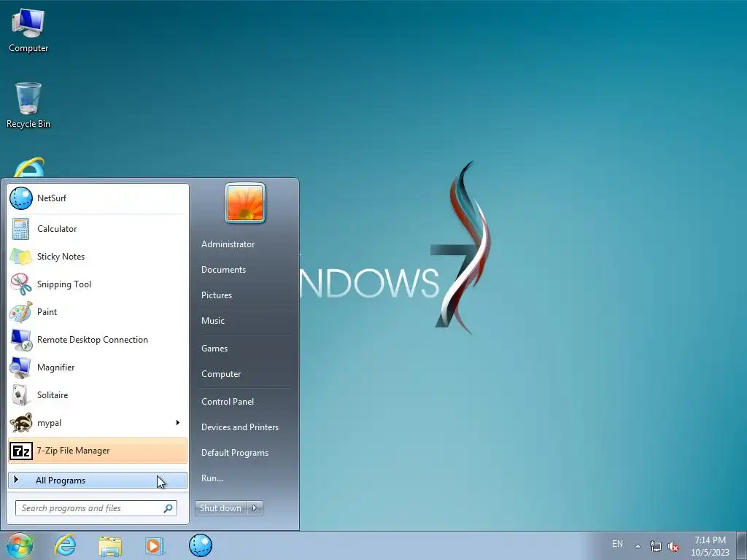Launch Calculator from Start menu icon
This screenshot has height=560, width=747.
pos(21,229)
